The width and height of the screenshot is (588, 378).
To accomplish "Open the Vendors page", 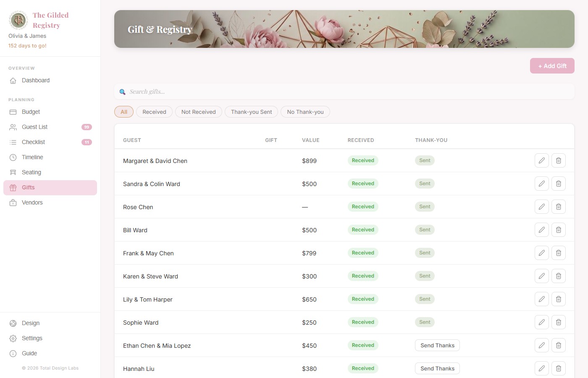I will [x=50, y=202].
